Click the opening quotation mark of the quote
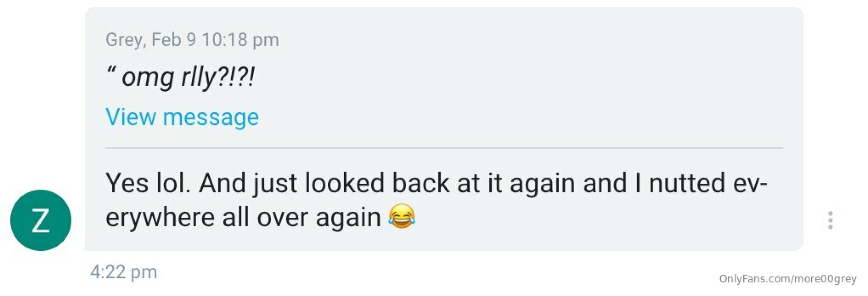The width and height of the screenshot is (868, 296). [x=111, y=71]
